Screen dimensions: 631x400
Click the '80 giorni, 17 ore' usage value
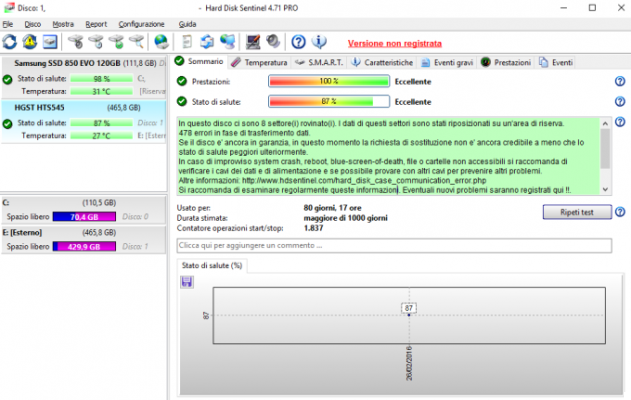(332, 208)
